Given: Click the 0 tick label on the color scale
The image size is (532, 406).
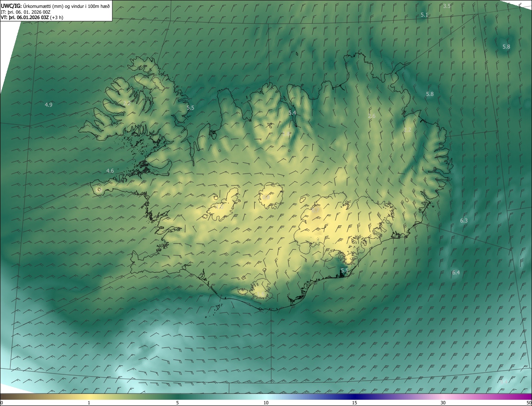Looking at the screenshot, I should click(x=2, y=403).
